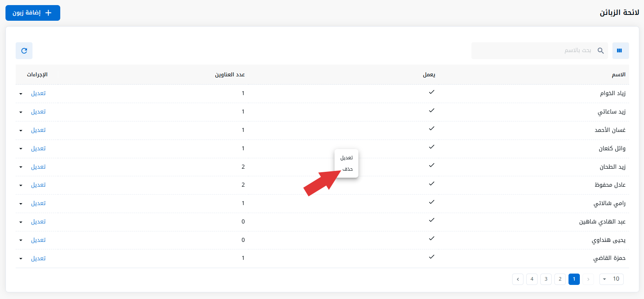Expand actions arrow for زياد الخوام row

(21, 94)
